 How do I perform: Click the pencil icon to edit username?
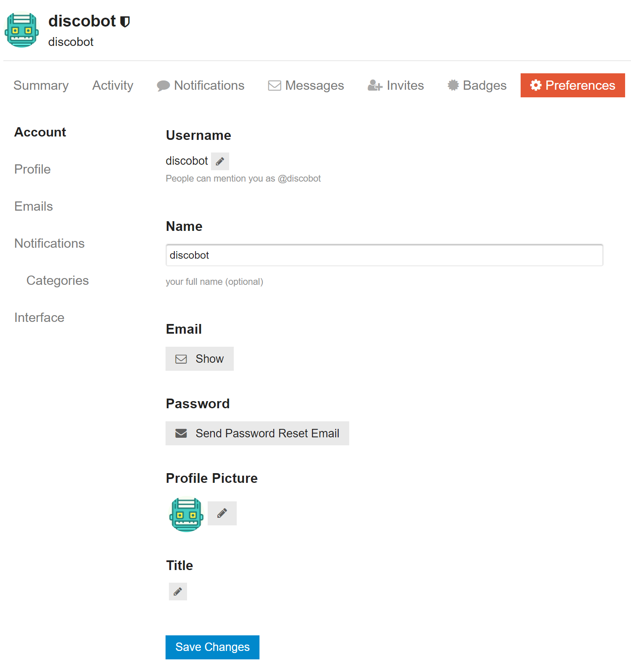point(220,161)
